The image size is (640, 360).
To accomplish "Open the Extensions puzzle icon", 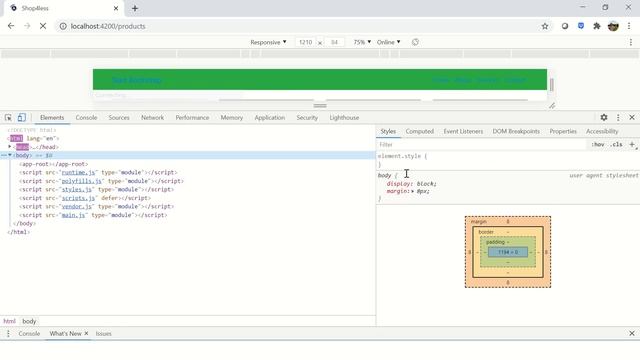I will coord(597,26).
